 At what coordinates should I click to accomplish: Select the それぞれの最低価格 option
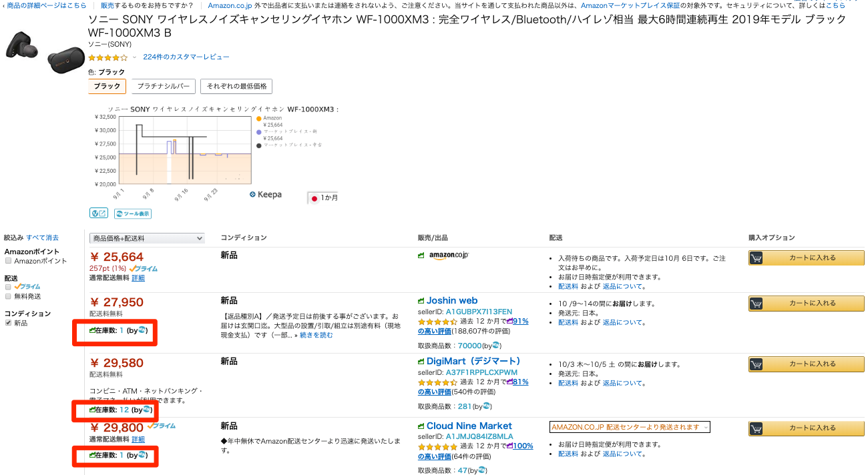236,86
